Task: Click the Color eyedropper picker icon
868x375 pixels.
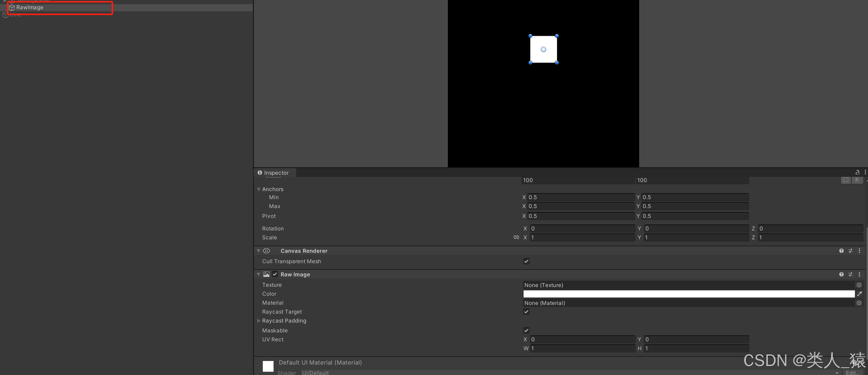Action: click(859, 294)
